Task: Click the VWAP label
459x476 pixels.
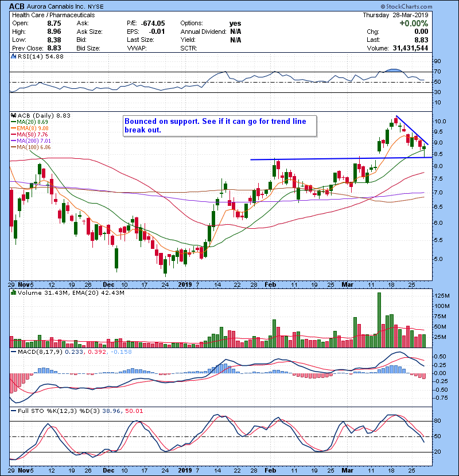Action: (x=137, y=48)
